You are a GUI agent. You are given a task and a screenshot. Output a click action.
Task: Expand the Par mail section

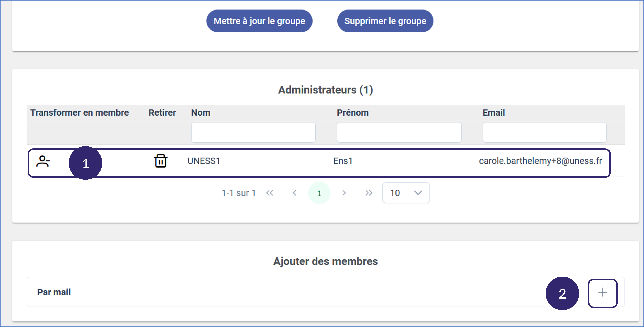pyautogui.click(x=54, y=292)
